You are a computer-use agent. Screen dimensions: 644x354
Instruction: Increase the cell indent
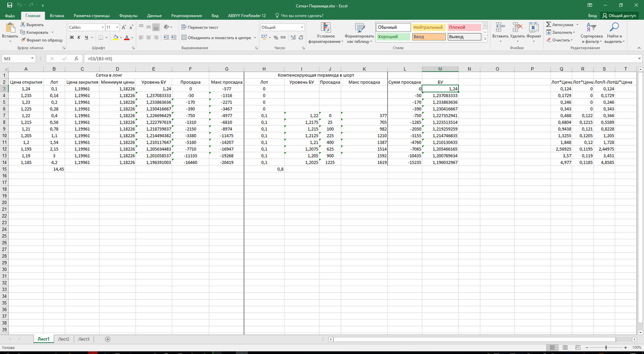click(173, 37)
